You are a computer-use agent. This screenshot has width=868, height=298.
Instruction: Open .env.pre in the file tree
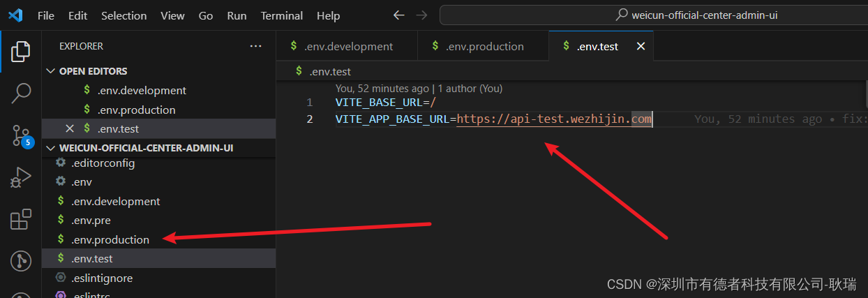coord(158,220)
